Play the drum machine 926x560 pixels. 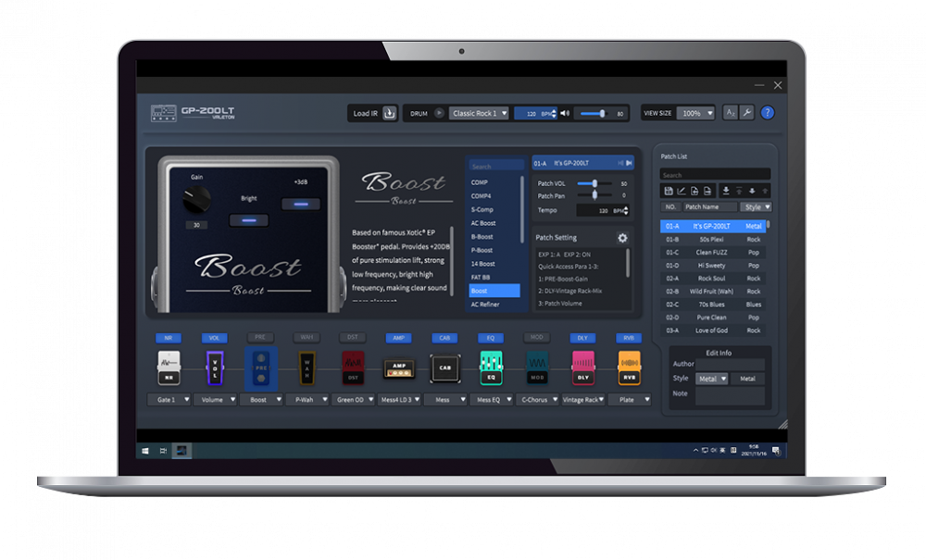pos(439,113)
